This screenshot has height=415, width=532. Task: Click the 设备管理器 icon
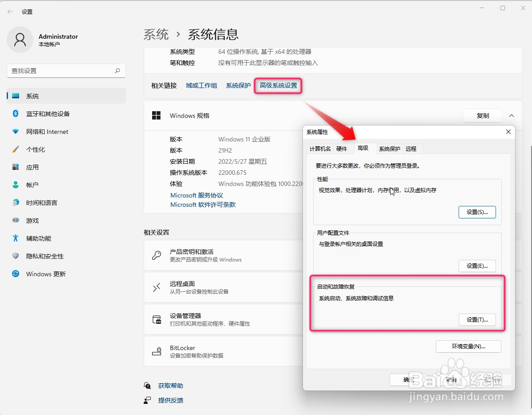pos(157,319)
